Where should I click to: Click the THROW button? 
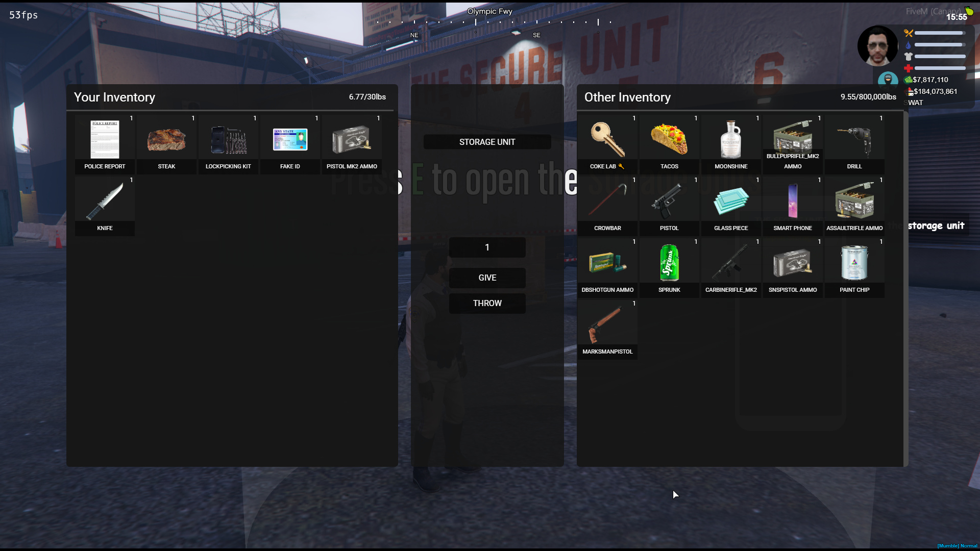pyautogui.click(x=487, y=303)
